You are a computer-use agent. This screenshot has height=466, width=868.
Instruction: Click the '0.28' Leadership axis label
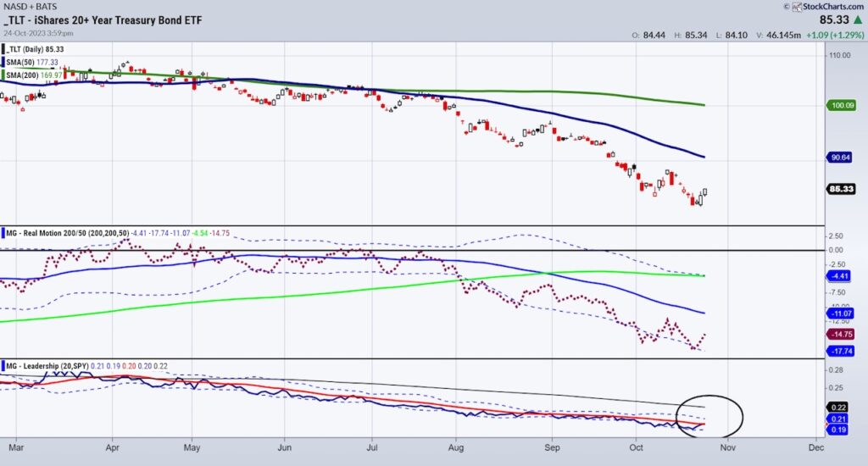(x=836, y=369)
